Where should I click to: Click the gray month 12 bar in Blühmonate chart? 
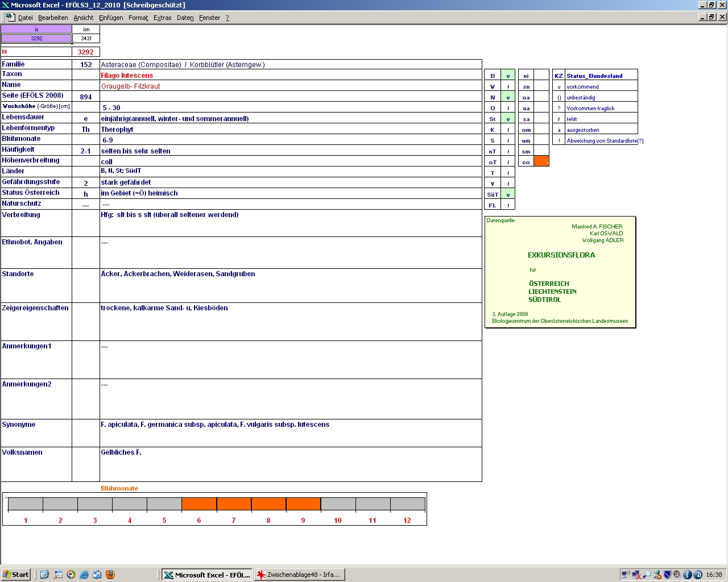pos(407,504)
